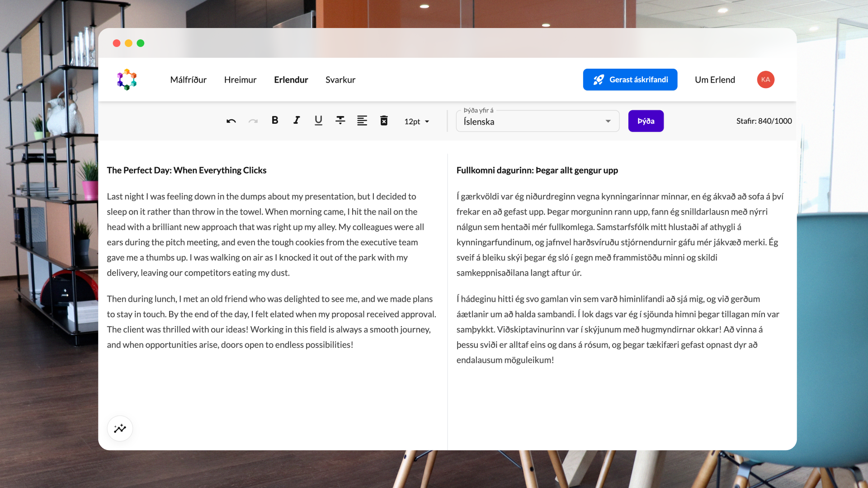Screen dimensions: 868x488
Task: Click the English paragraph starting 'Then during lunch'
Action: click(x=272, y=322)
